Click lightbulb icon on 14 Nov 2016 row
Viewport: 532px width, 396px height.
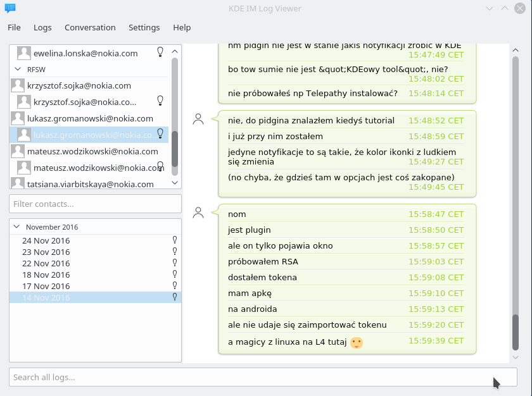pos(175,297)
